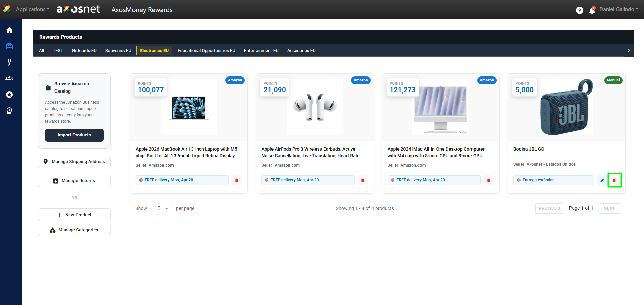Open the Daniel Galindo user dropdown
This screenshot has width=644, height=305.
618,9
